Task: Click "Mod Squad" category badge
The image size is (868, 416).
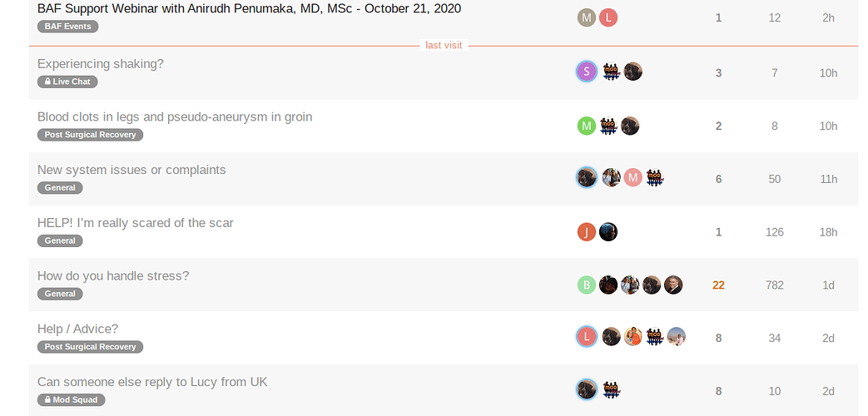Action: pyautogui.click(x=72, y=400)
